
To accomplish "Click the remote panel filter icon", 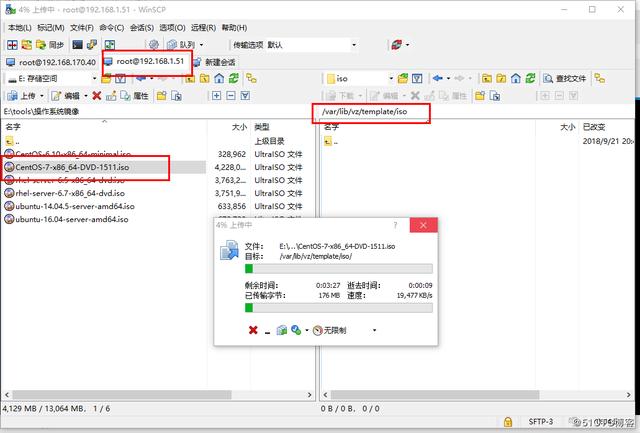I will click(x=417, y=79).
